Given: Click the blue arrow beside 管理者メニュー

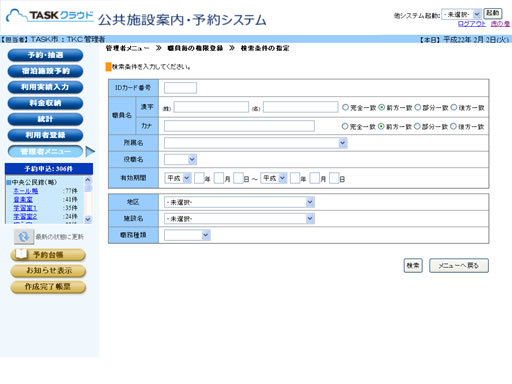Looking at the screenshot, I should pyautogui.click(x=90, y=151).
